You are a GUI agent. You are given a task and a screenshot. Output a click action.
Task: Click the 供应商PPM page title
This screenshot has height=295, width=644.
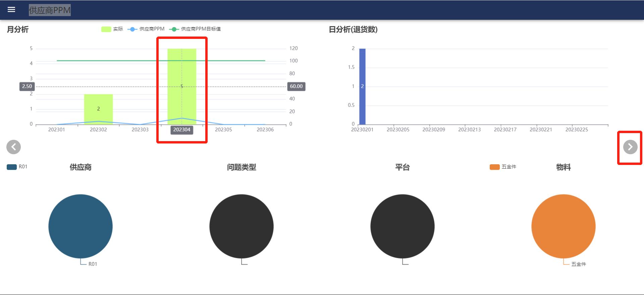click(x=50, y=10)
